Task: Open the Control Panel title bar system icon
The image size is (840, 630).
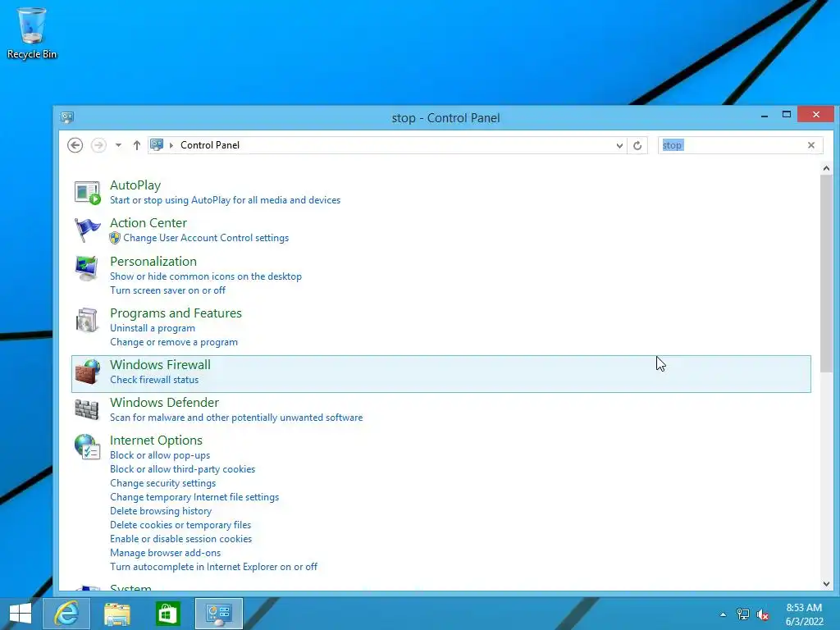Action: coord(67,117)
